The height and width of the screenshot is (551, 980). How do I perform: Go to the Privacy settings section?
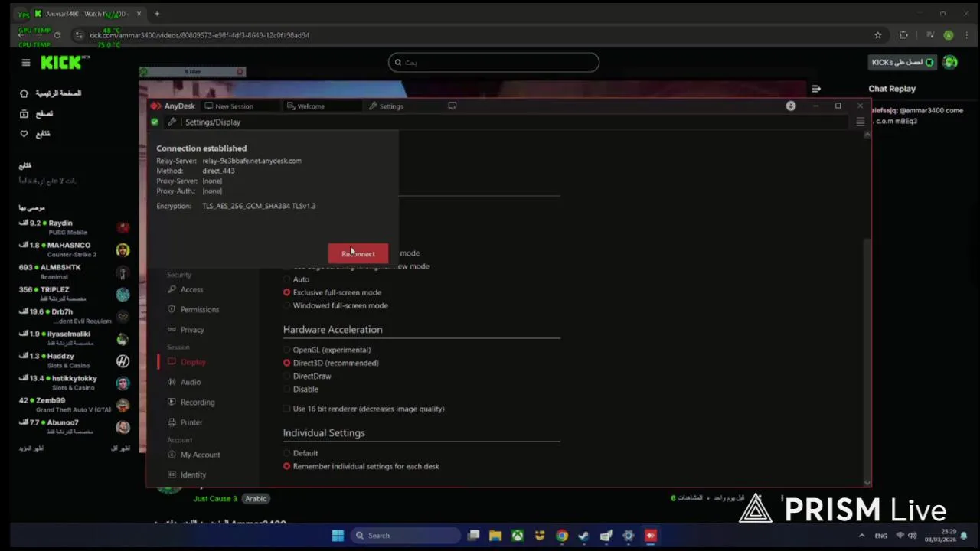pyautogui.click(x=185, y=330)
